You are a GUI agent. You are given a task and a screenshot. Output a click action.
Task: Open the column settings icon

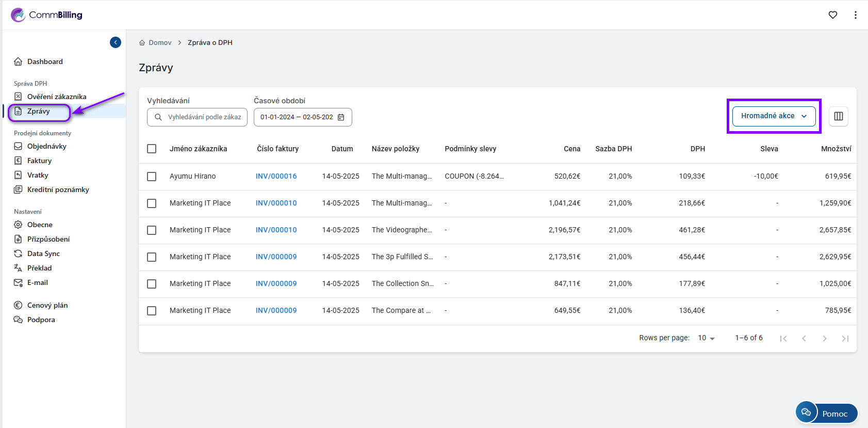click(x=838, y=116)
